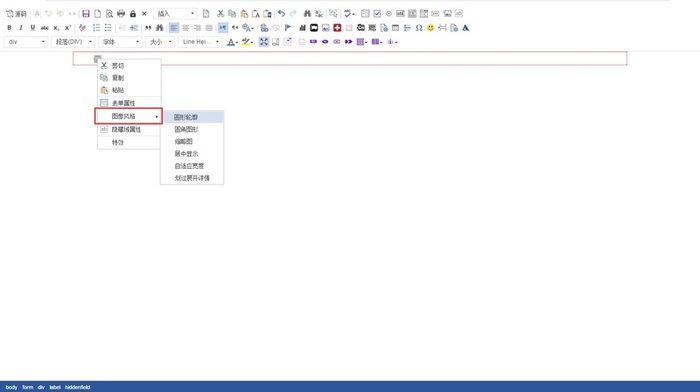Image resolution: width=700 pixels, height=392 pixels.
Task: Open the purple columns layout dropdown
Action: click(377, 42)
